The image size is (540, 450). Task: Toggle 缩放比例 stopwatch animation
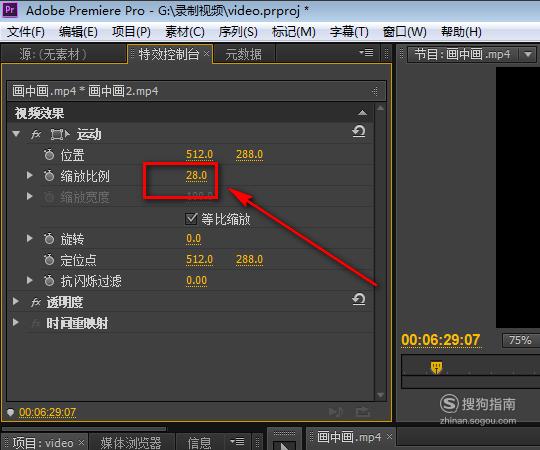point(49,176)
